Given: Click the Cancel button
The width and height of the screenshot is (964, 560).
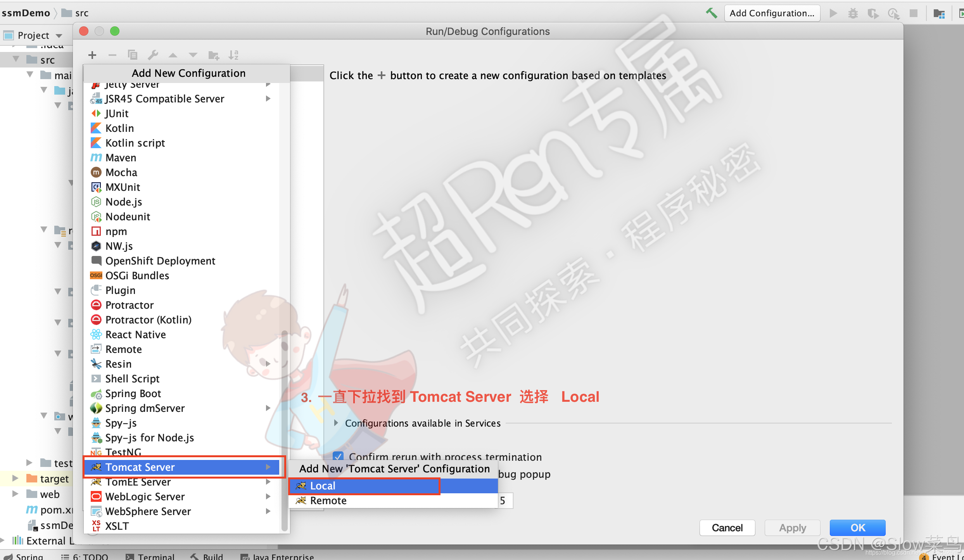Looking at the screenshot, I should click(727, 527).
